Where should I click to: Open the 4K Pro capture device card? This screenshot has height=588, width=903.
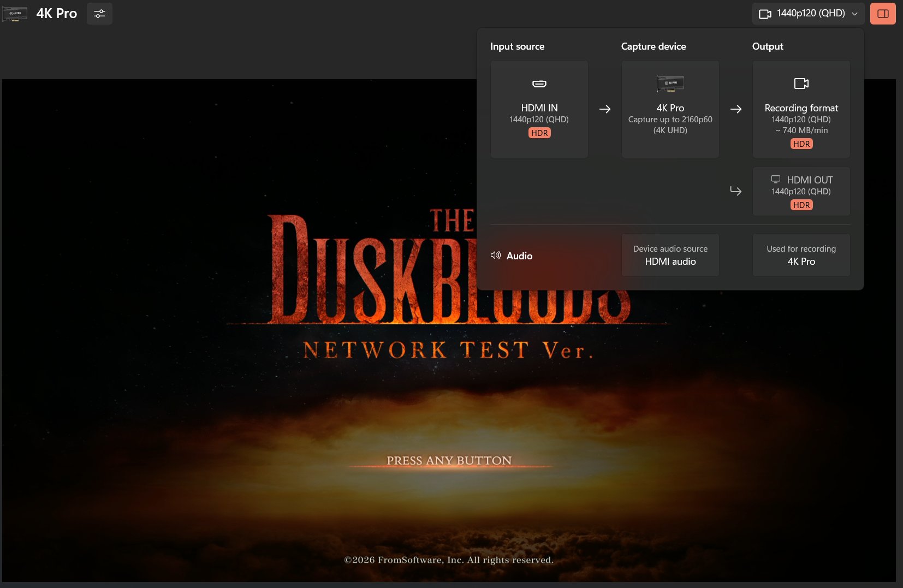[x=670, y=109]
